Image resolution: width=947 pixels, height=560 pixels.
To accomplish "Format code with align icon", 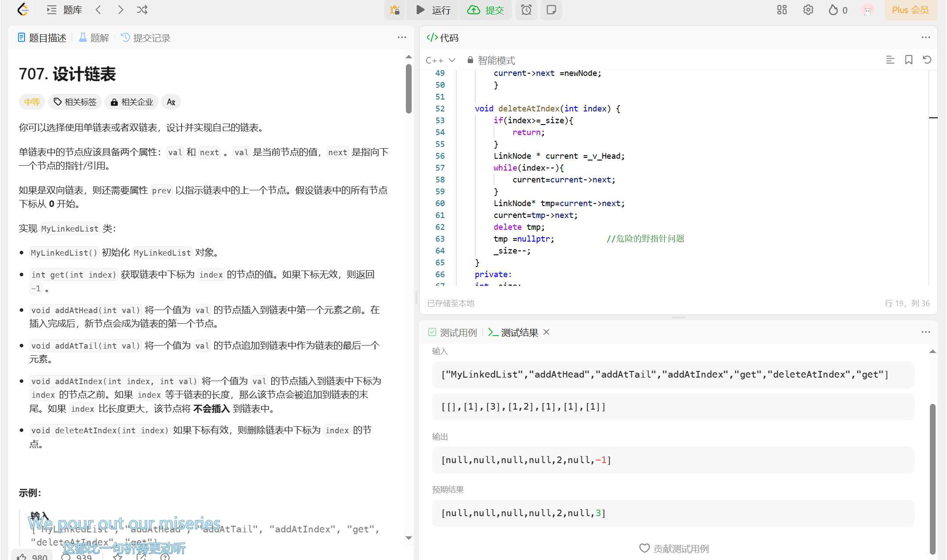I will (x=890, y=60).
